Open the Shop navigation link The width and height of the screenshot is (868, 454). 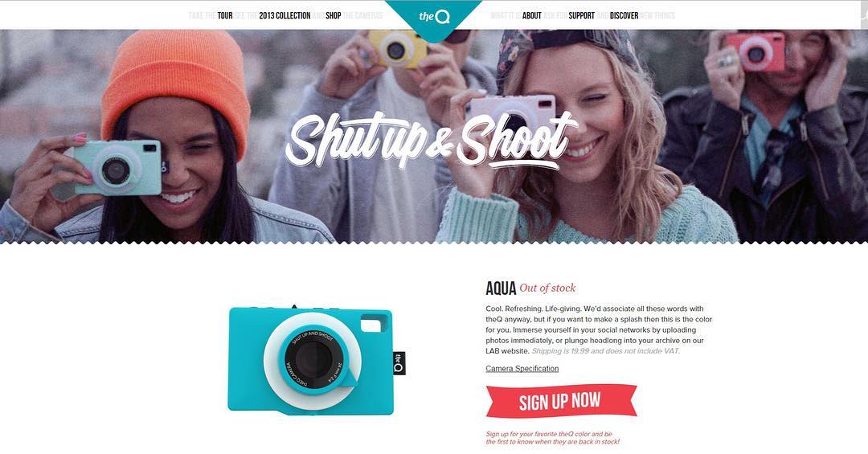pos(334,15)
